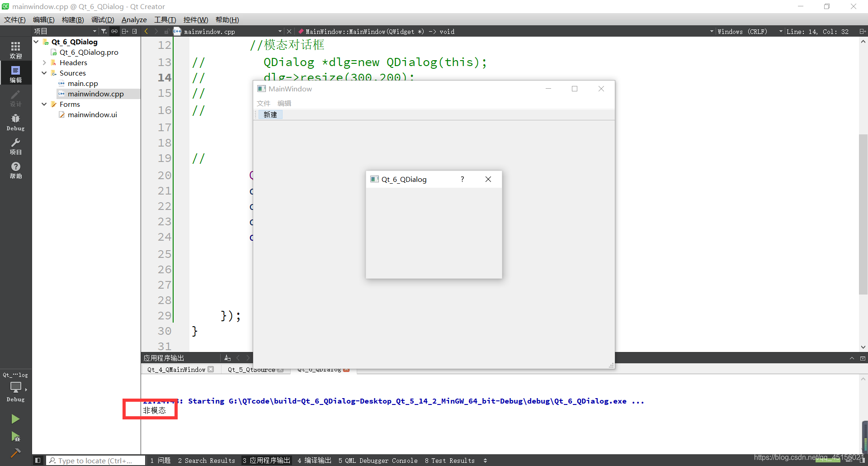The width and height of the screenshot is (868, 466).
Task: Open the output pane selector arrows
Action: point(485,460)
